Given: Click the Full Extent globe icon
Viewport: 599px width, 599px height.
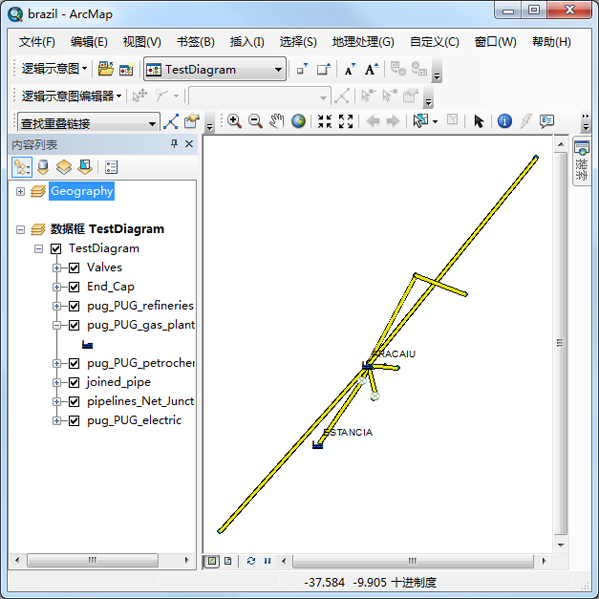Looking at the screenshot, I should tap(298, 121).
